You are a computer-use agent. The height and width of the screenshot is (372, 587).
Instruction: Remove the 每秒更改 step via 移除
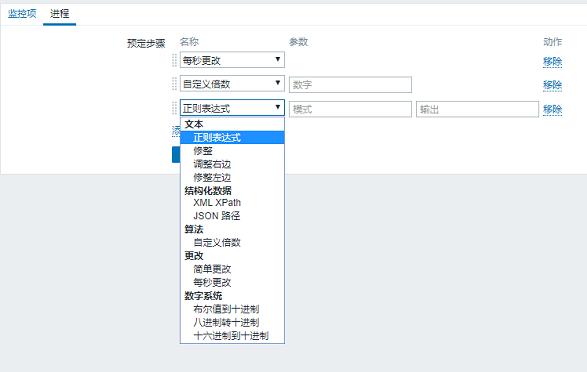coord(553,61)
